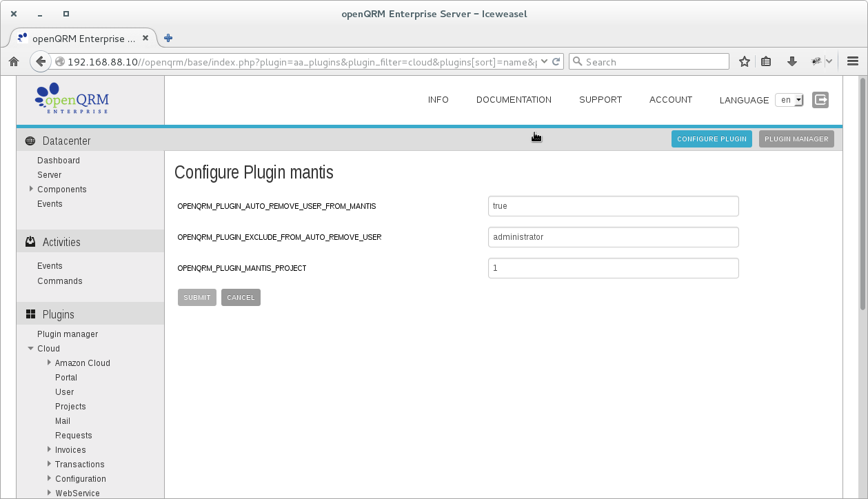Open the ACCOUNT menu
The width and height of the screenshot is (868, 499).
tap(671, 100)
